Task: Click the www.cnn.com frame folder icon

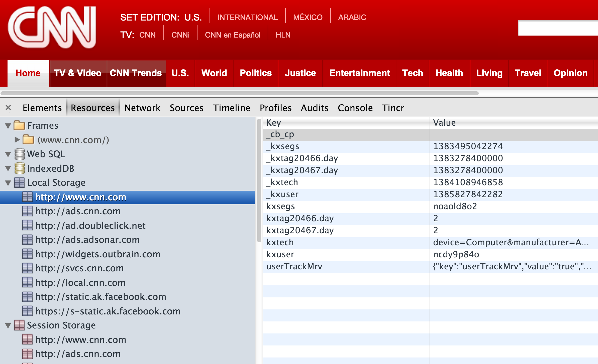Action: [x=28, y=140]
